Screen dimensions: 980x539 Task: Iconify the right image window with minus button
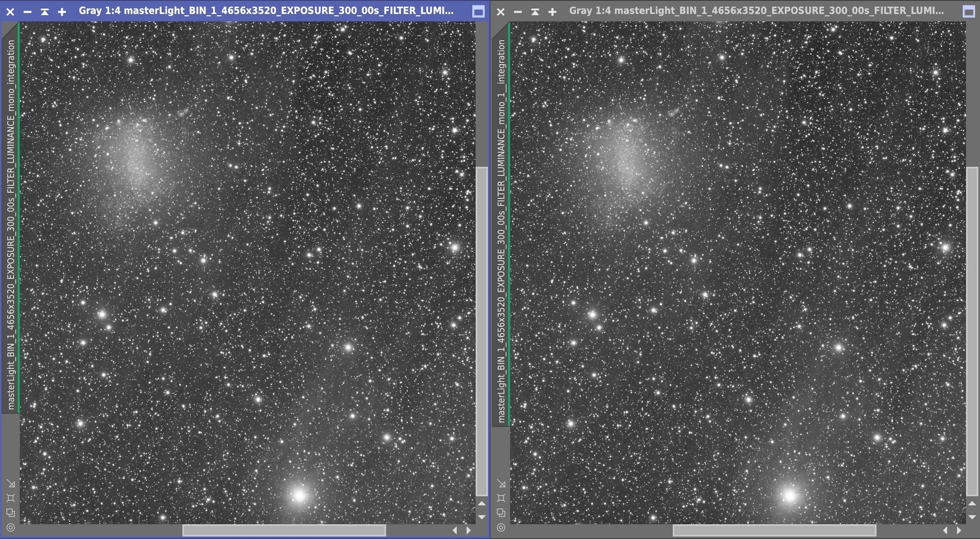click(517, 11)
